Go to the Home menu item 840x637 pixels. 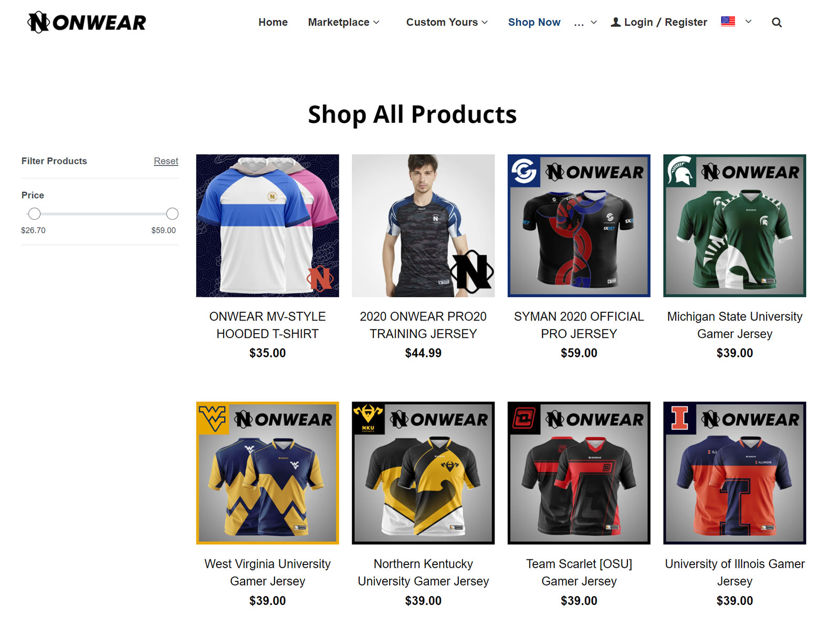tap(273, 22)
